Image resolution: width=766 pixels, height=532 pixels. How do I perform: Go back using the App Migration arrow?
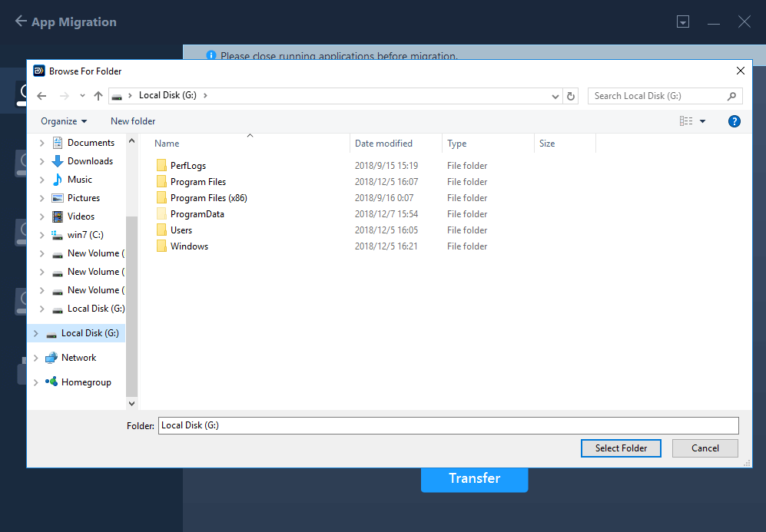point(21,21)
